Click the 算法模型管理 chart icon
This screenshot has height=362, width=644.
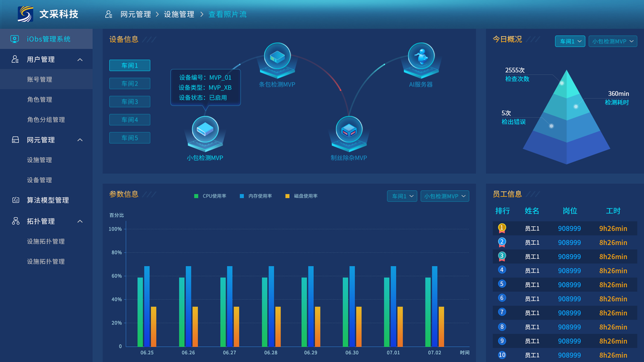point(16,200)
